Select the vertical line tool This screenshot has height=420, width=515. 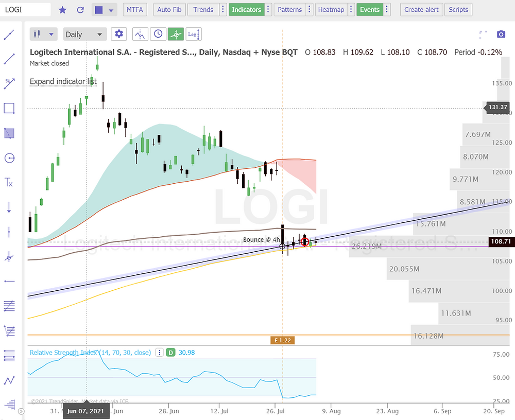pyautogui.click(x=9, y=232)
